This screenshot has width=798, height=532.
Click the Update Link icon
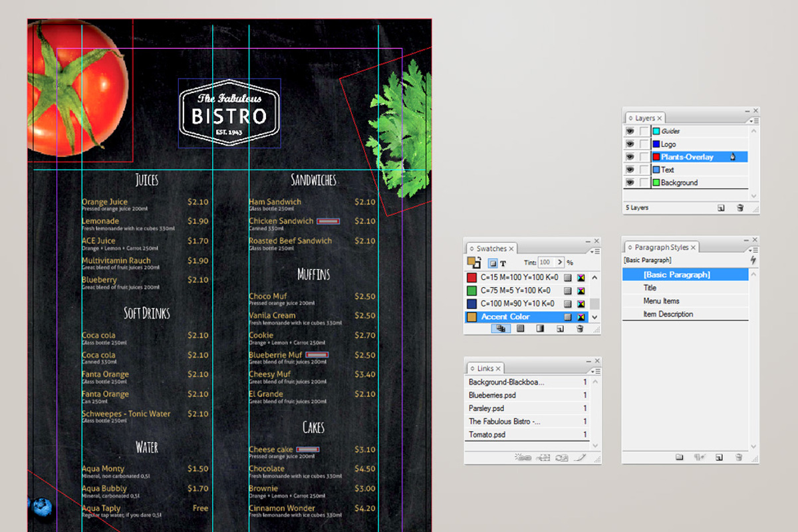(x=562, y=458)
